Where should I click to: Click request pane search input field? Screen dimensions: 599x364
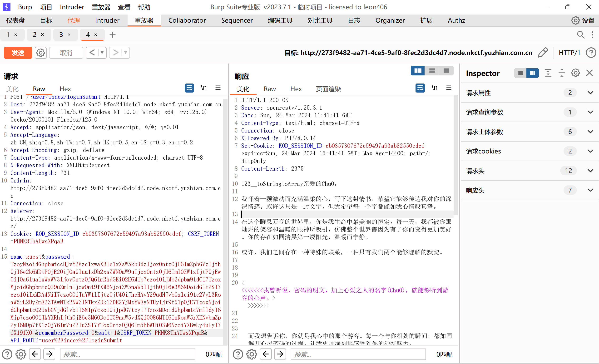pos(128,354)
